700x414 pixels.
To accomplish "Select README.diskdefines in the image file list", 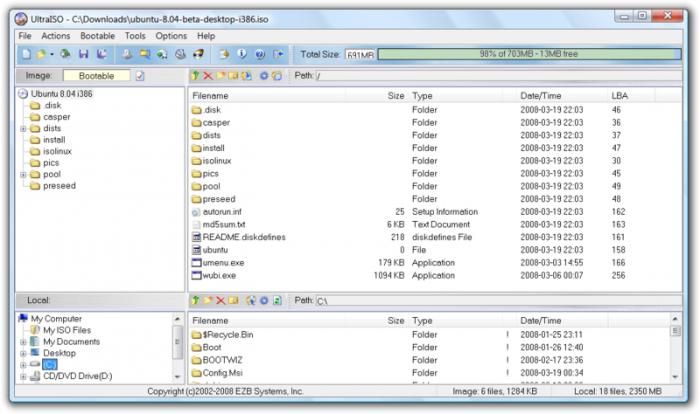I will pos(244,237).
